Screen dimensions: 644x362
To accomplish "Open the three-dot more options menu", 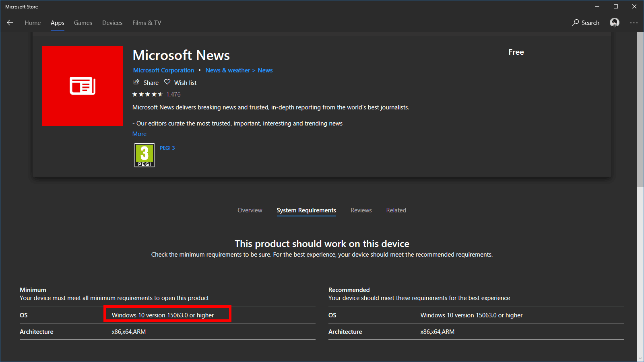I will tap(634, 23).
